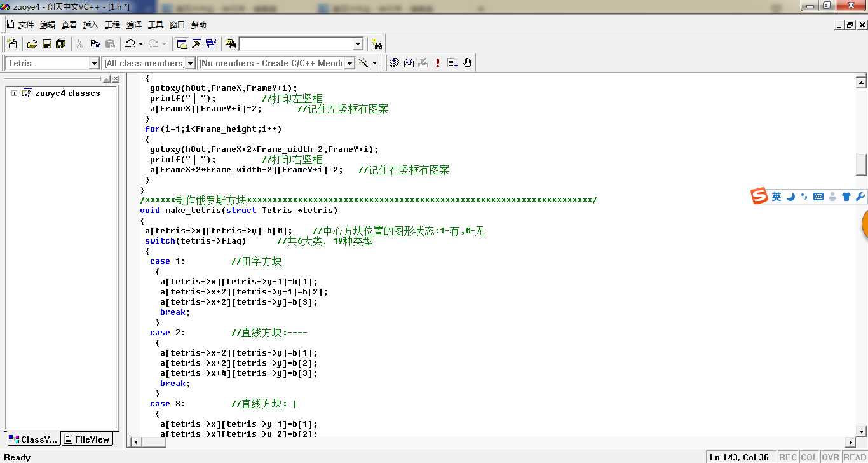The height and width of the screenshot is (463, 868).
Task: Open the 文件 menu
Action: [x=25, y=25]
